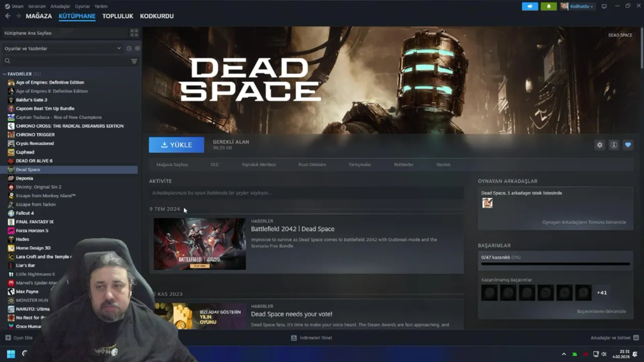Image resolution: width=644 pixels, height=362 pixels.
Task: Open the Topluluk Merkezi link
Action: (259, 164)
